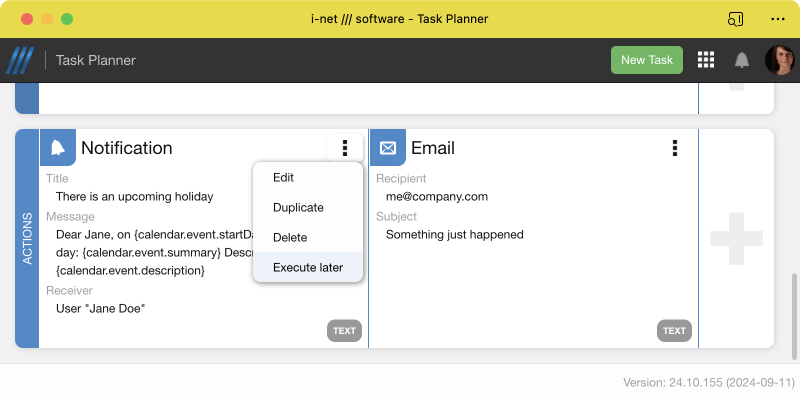Close the Notification three-dot menu
The image size is (800, 400).
345,148
